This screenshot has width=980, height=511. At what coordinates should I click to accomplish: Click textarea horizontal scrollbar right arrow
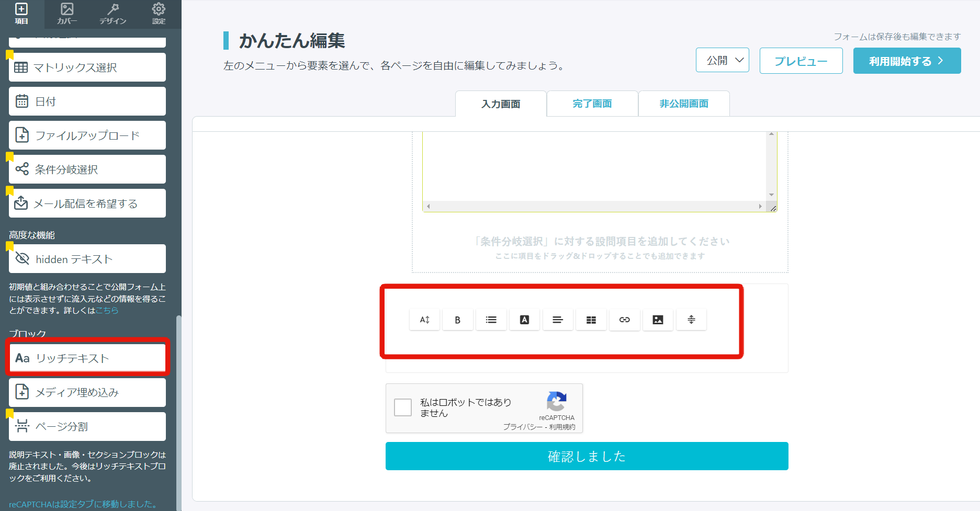(x=760, y=207)
